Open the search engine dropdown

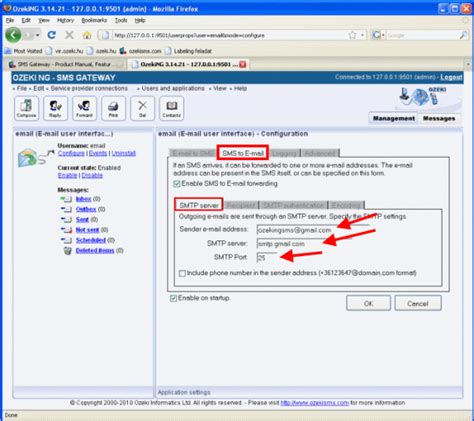coord(383,35)
